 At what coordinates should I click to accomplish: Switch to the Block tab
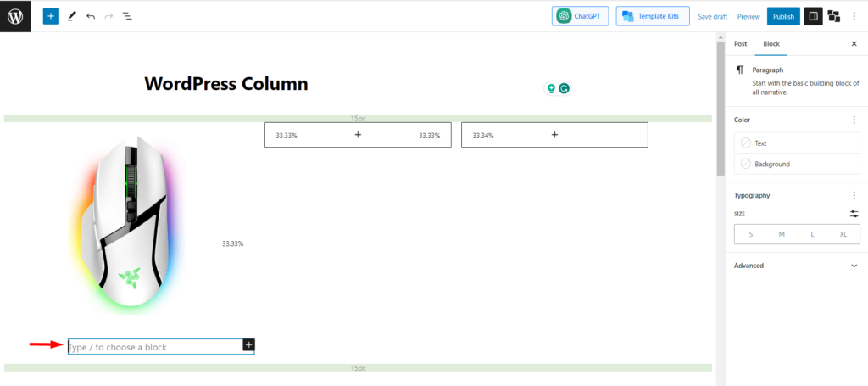[x=771, y=44]
